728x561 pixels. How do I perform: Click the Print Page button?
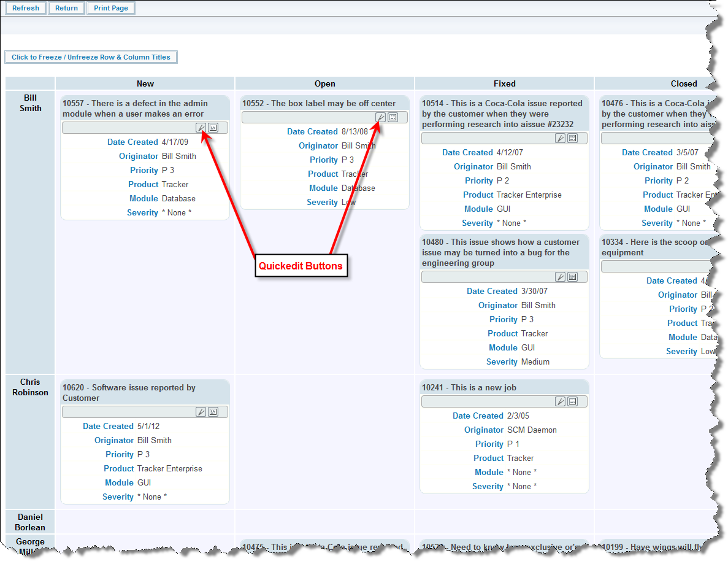click(x=111, y=8)
